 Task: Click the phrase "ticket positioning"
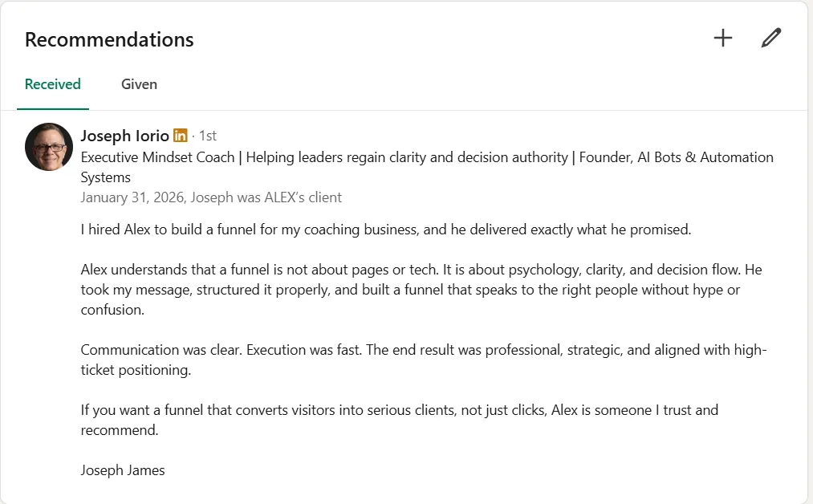(136, 370)
